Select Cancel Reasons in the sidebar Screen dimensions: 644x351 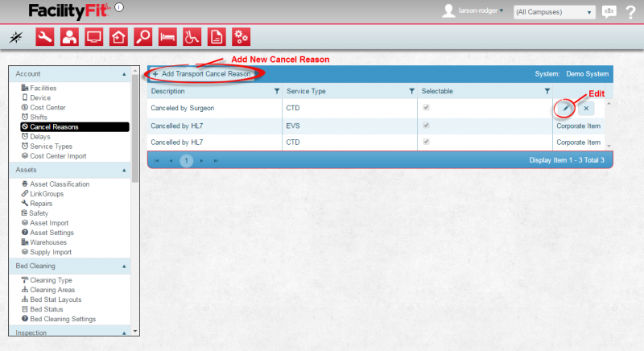coord(75,127)
